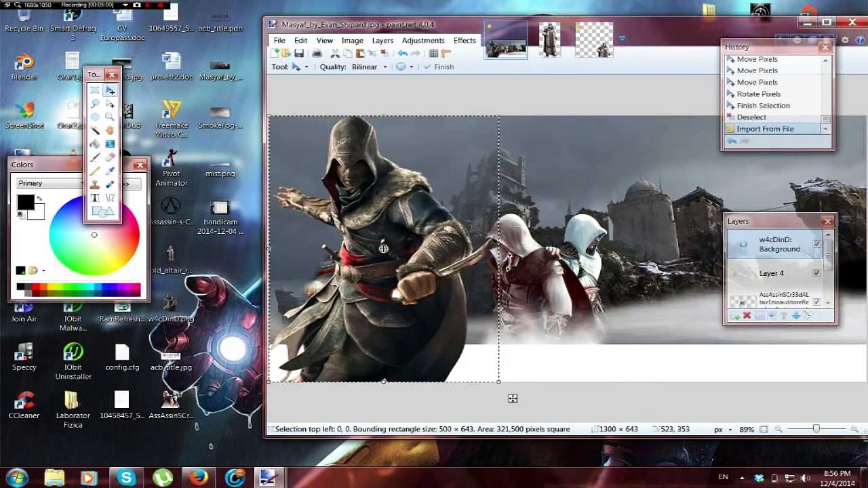Click the Finish button

[x=438, y=67]
